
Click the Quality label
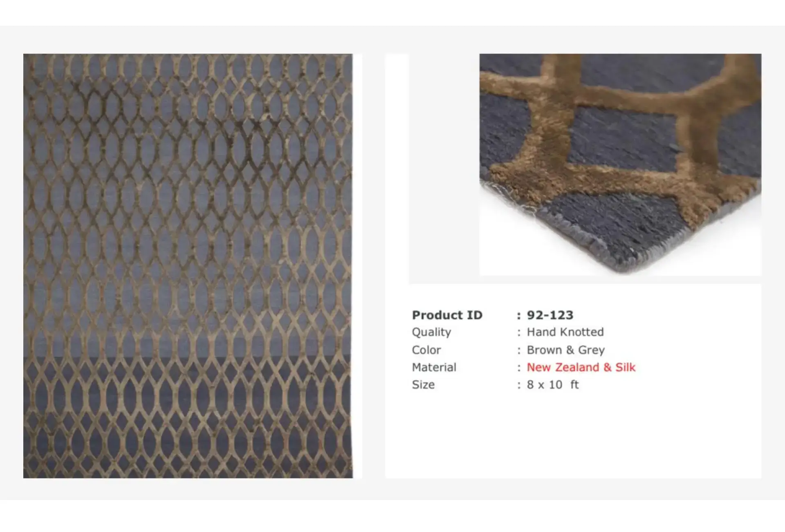tap(431, 332)
